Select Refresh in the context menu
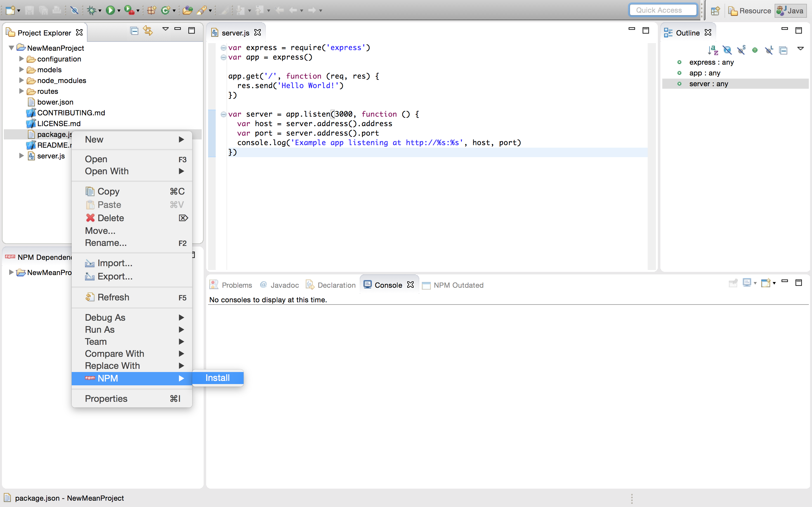 pos(113,297)
